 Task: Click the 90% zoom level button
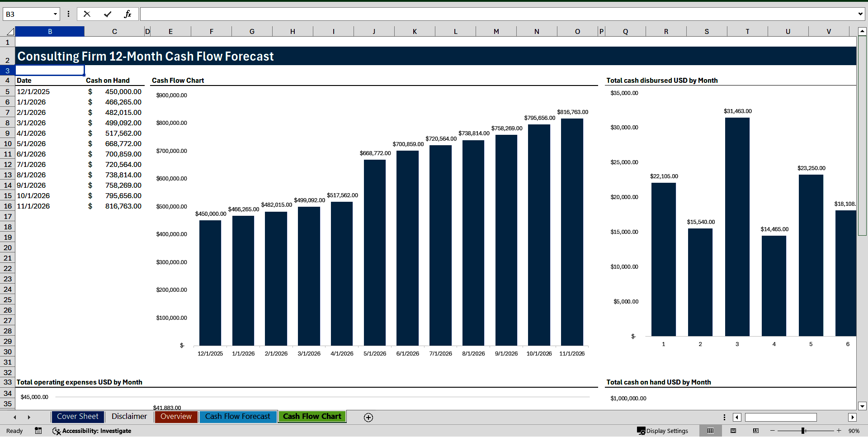click(x=854, y=431)
